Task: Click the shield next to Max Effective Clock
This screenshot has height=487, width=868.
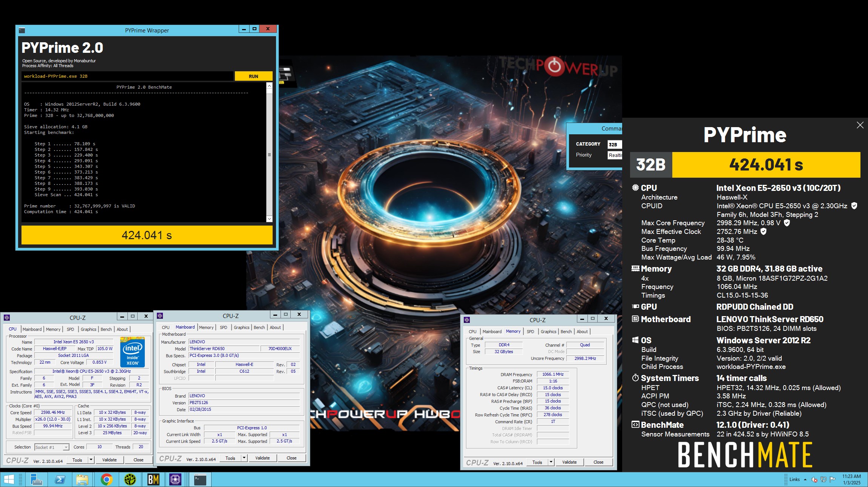Action: [764, 231]
